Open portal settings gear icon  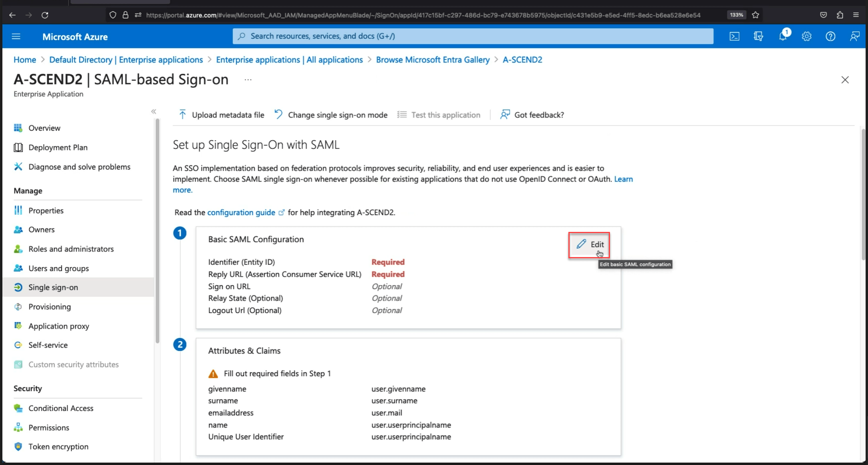point(806,36)
